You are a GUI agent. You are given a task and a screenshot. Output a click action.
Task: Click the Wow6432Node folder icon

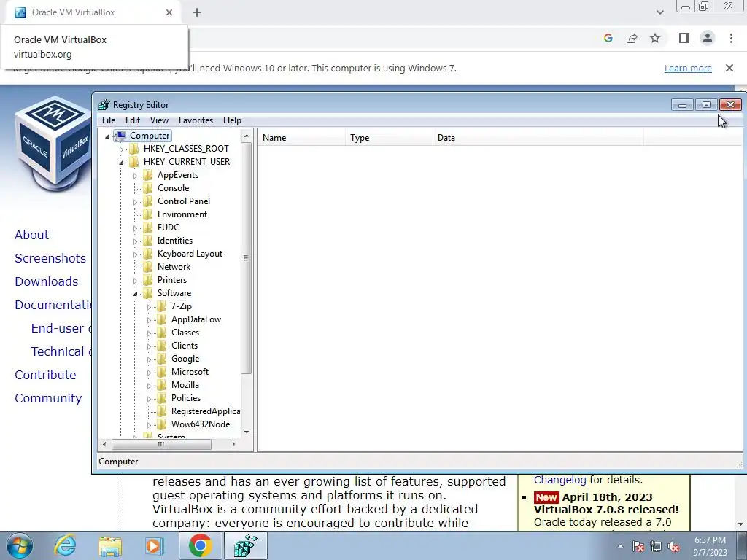(x=162, y=424)
